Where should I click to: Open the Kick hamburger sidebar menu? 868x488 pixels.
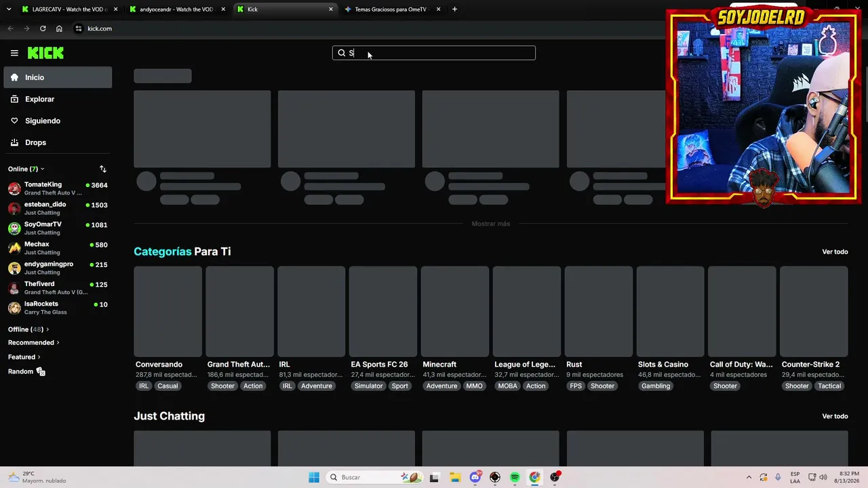coord(14,53)
